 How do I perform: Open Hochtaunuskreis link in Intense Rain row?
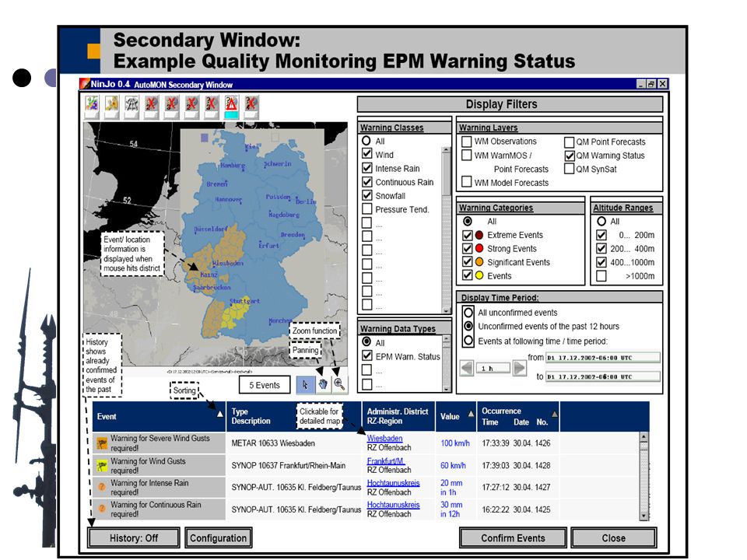[x=393, y=483]
